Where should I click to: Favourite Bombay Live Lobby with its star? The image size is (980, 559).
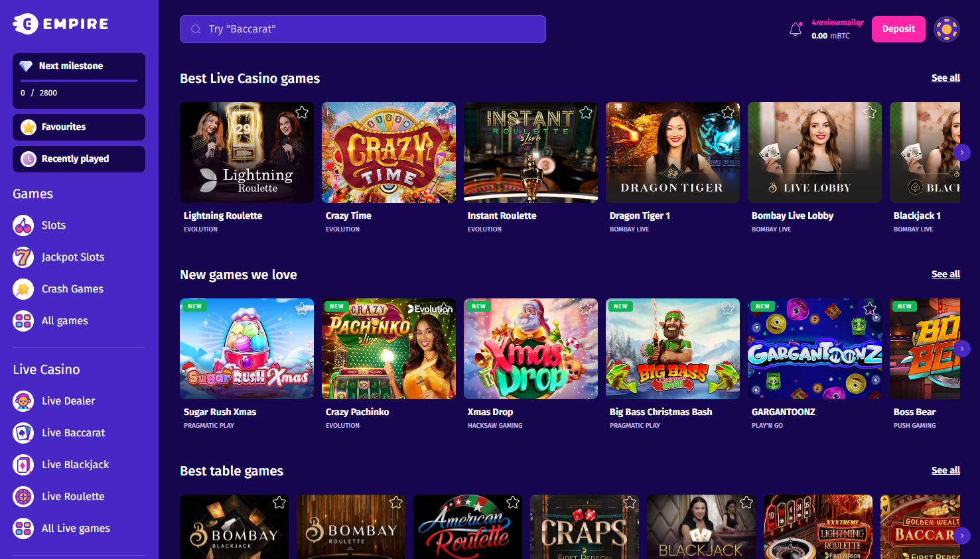(870, 113)
